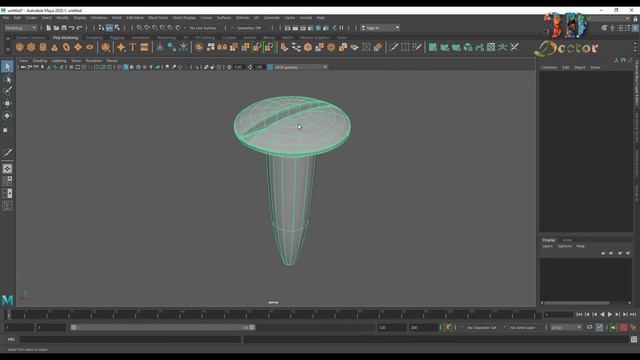Play the animation forwards
This screenshot has width=640, height=360.
point(610,314)
